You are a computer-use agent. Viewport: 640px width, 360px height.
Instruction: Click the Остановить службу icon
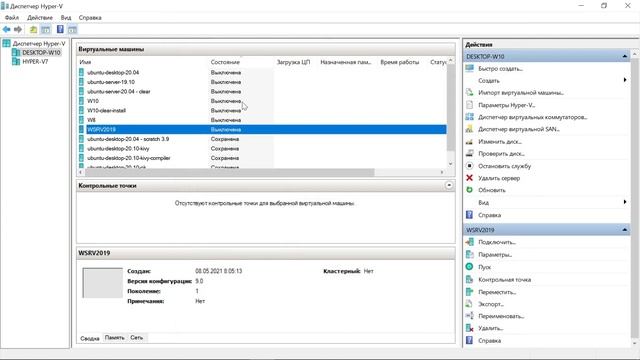469,166
